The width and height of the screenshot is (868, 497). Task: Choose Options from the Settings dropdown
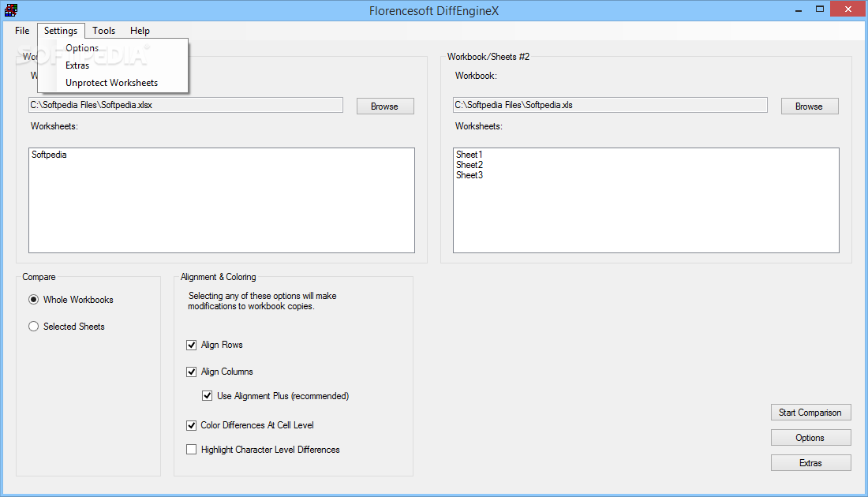tap(113, 48)
